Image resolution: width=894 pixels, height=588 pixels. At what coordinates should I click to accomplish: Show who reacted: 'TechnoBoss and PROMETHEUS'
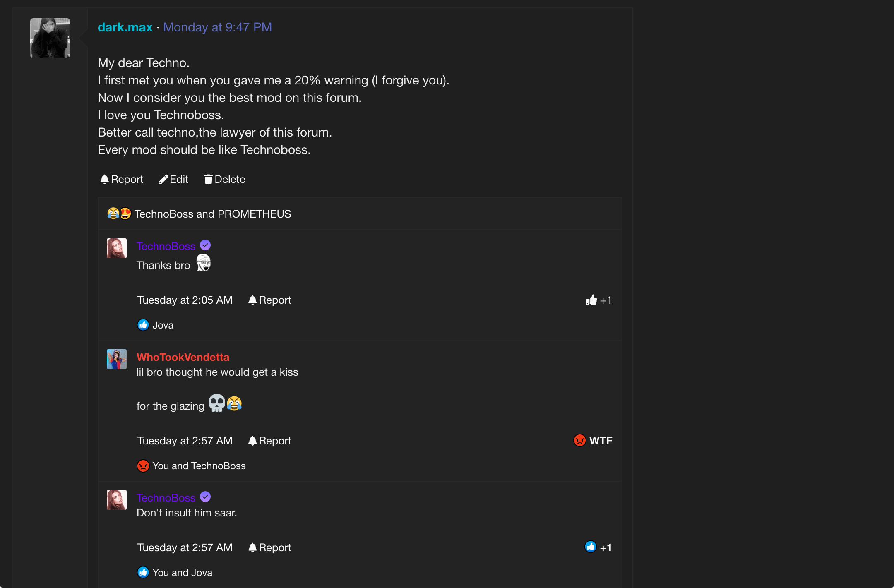pos(212,214)
